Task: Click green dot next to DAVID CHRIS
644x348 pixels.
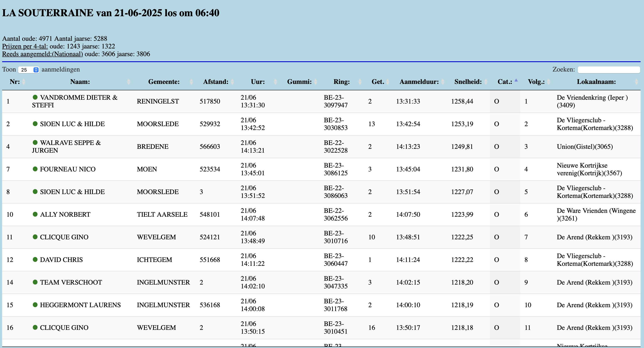Action: (x=35, y=259)
